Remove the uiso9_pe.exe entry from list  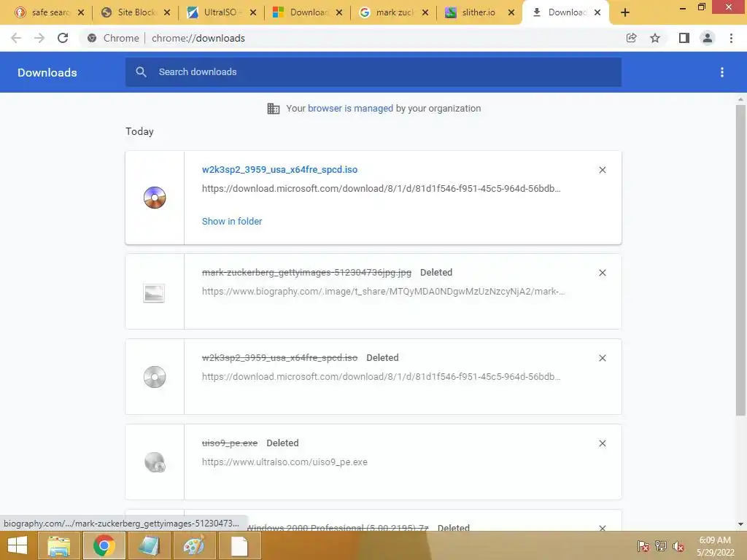pyautogui.click(x=602, y=443)
